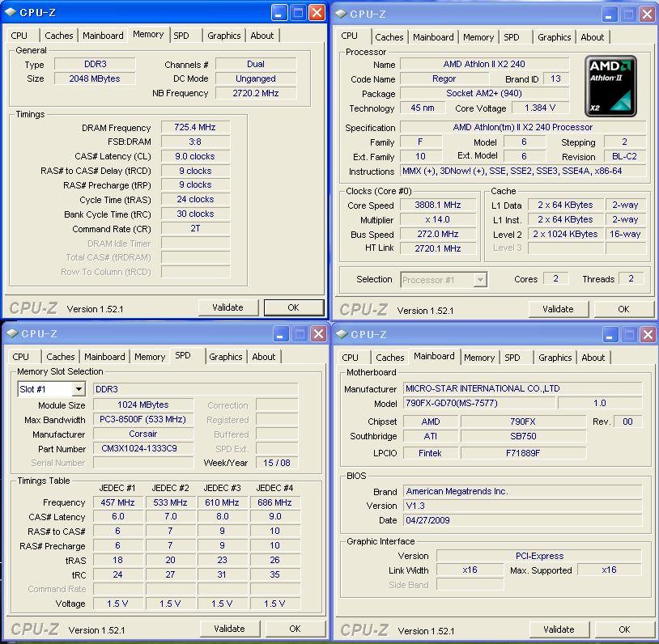Click the DRAM Frequency value 725.4 MHz
Screen dimensions: 659x644
coord(195,127)
